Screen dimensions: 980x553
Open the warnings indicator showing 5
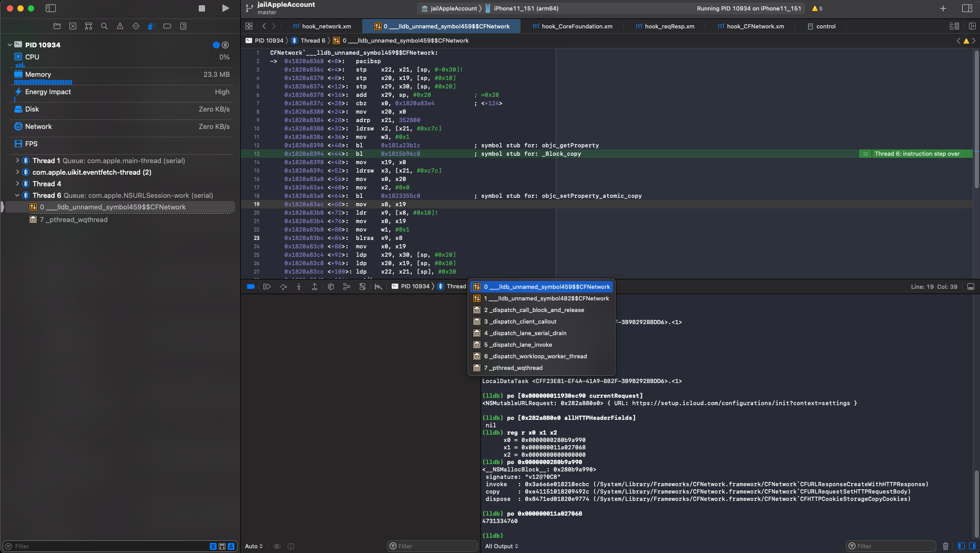click(817, 8)
